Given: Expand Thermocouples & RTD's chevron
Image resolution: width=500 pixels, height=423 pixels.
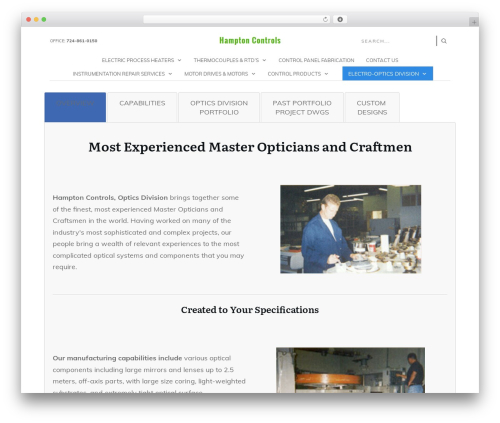Looking at the screenshot, I should click(x=264, y=60).
